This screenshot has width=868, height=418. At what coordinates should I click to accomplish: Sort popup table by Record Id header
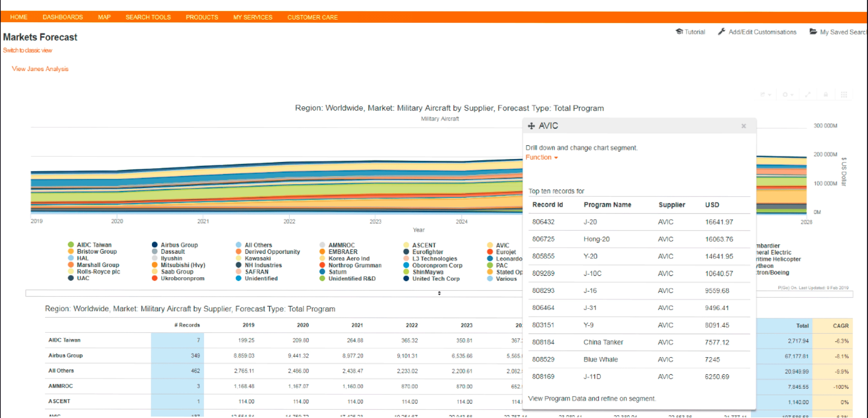pyautogui.click(x=547, y=205)
